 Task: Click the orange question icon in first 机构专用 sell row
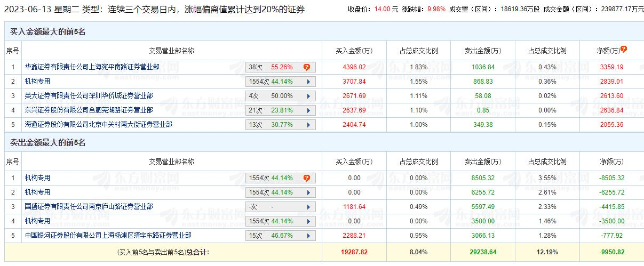tap(307, 179)
